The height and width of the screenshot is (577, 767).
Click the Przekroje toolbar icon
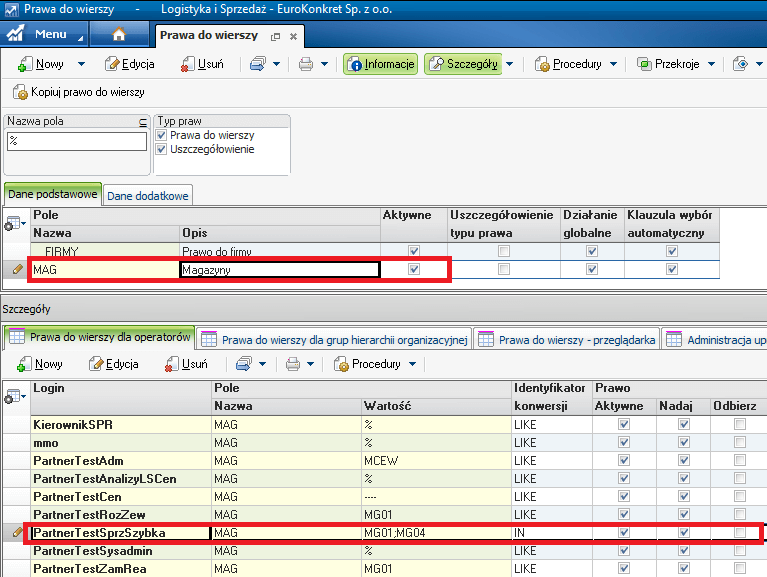[642, 64]
